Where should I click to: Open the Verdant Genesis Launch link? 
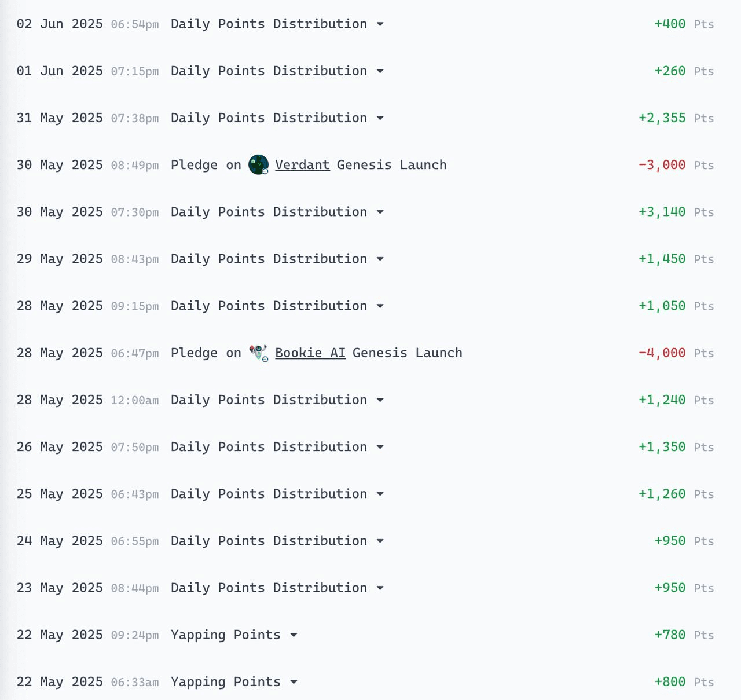[302, 165]
